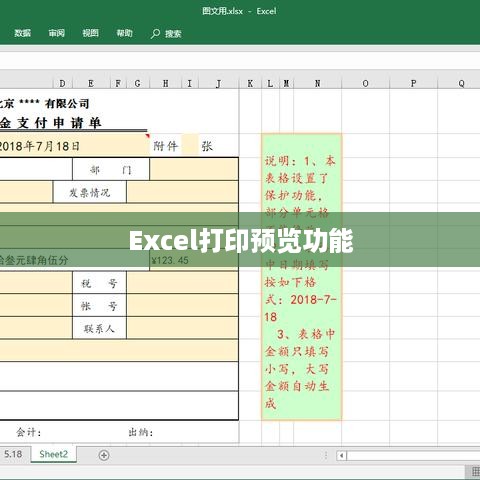Select column P header
The image size is (480, 480).
pos(414,83)
